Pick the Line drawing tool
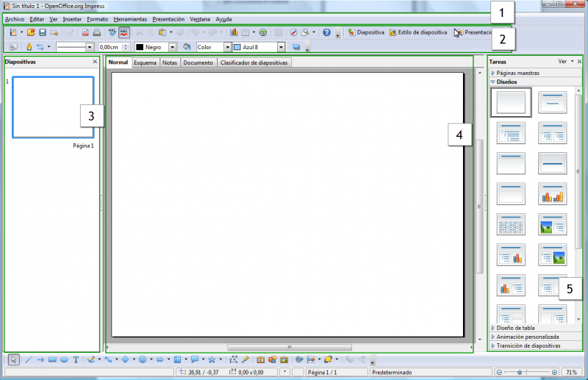 click(x=29, y=359)
